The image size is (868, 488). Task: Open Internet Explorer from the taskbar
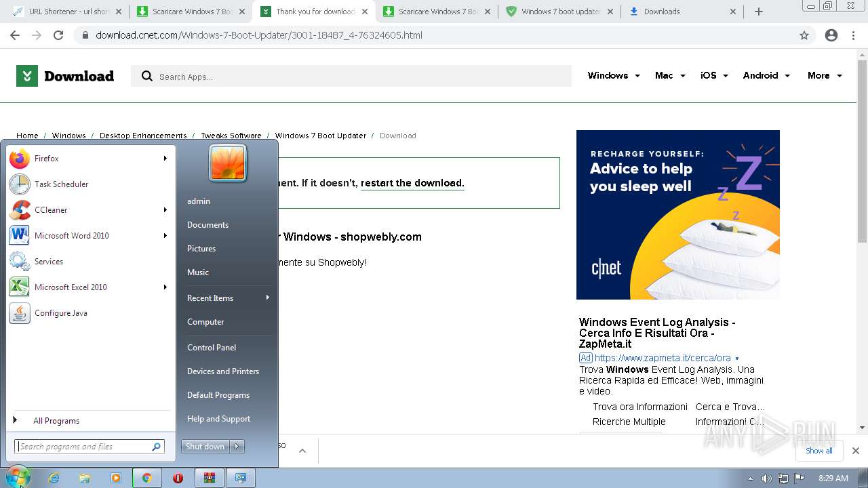pyautogui.click(x=54, y=478)
